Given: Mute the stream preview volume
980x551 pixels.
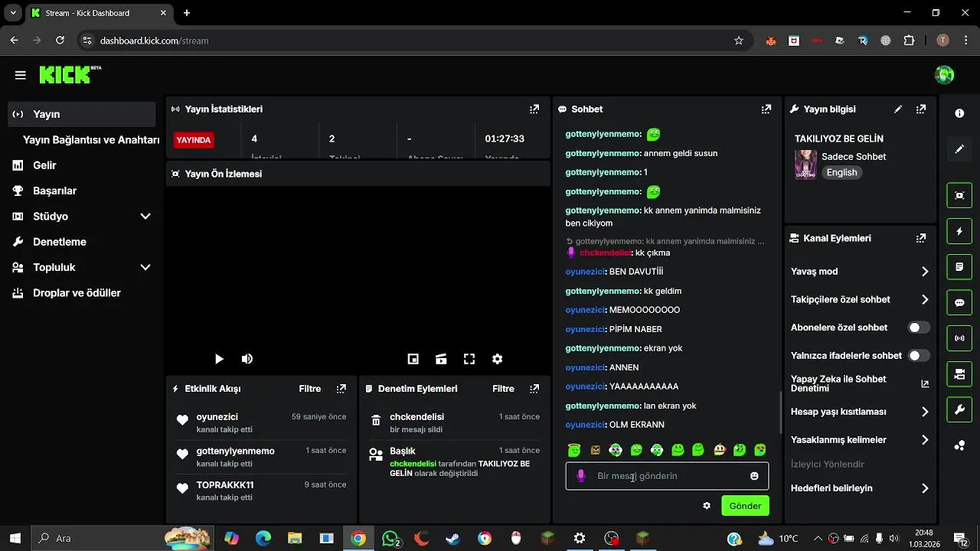Looking at the screenshot, I should 247,359.
